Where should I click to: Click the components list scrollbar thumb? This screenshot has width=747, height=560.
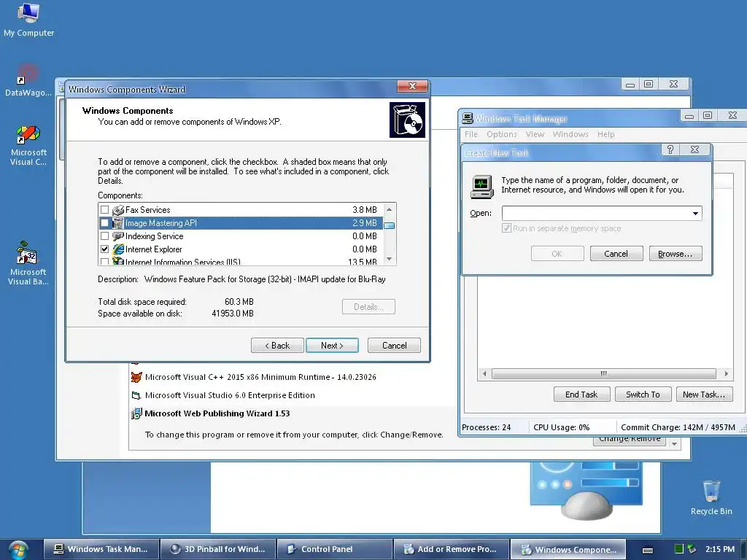pyautogui.click(x=390, y=225)
